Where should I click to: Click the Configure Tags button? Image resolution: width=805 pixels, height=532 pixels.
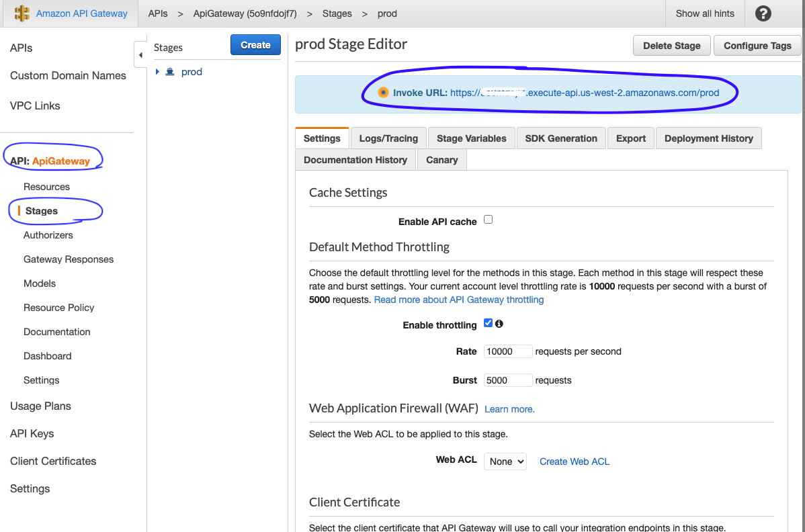click(x=757, y=46)
